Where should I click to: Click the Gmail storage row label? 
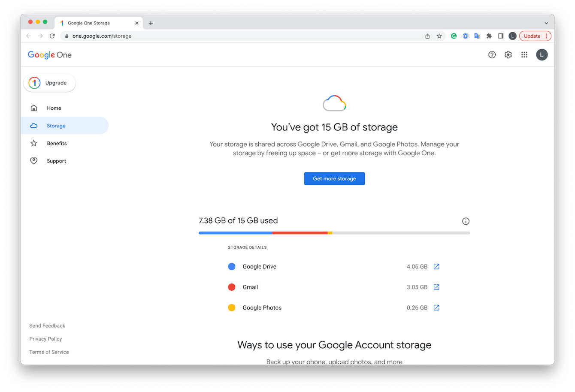tap(250, 287)
